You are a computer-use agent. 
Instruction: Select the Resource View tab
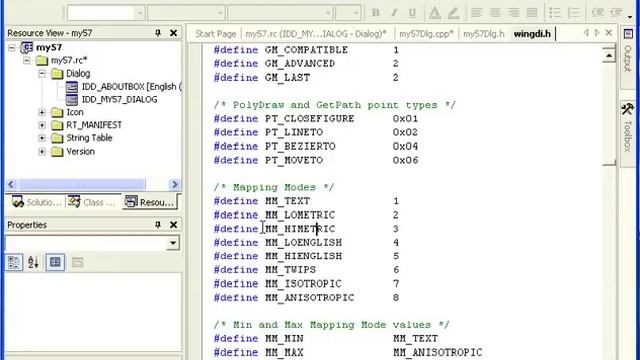click(x=150, y=202)
